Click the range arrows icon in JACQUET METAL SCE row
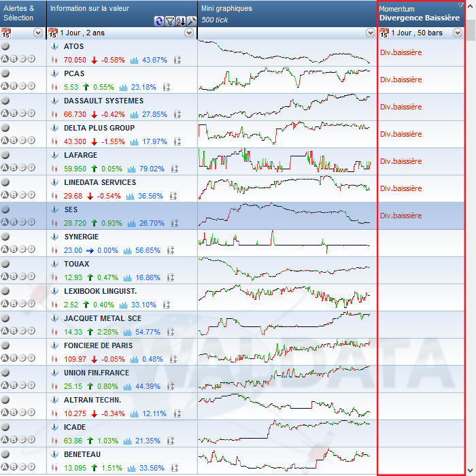The image size is (476, 476). point(171,332)
